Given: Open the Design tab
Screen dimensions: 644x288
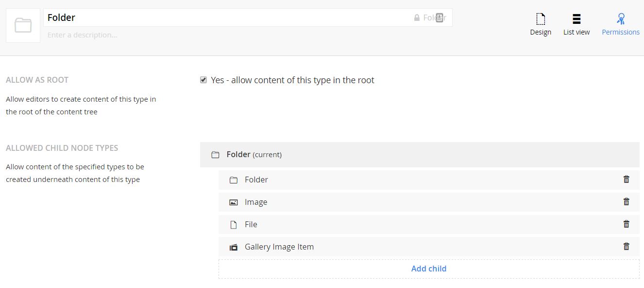Looking at the screenshot, I should click(x=540, y=24).
